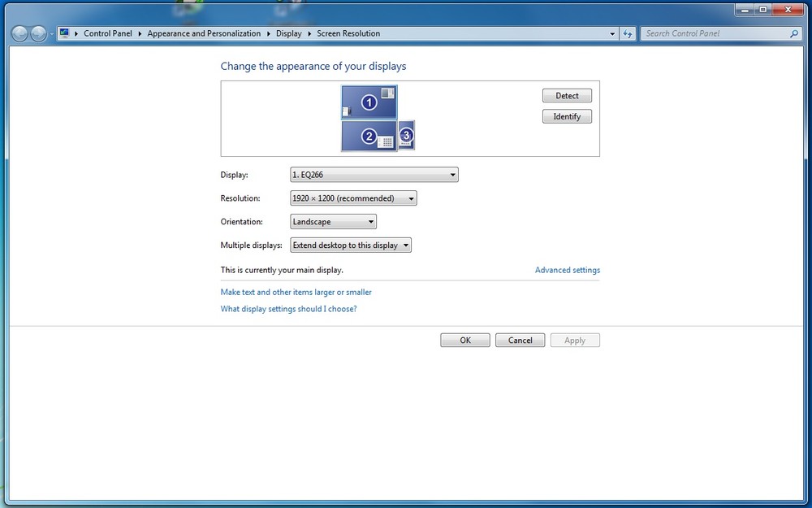Select monitor 3 in the display preview
Image resolution: width=812 pixels, height=508 pixels.
tap(405, 136)
